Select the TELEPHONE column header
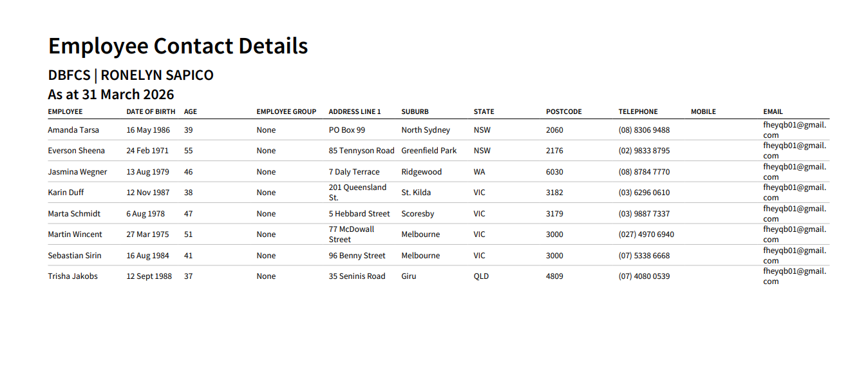 tap(638, 111)
